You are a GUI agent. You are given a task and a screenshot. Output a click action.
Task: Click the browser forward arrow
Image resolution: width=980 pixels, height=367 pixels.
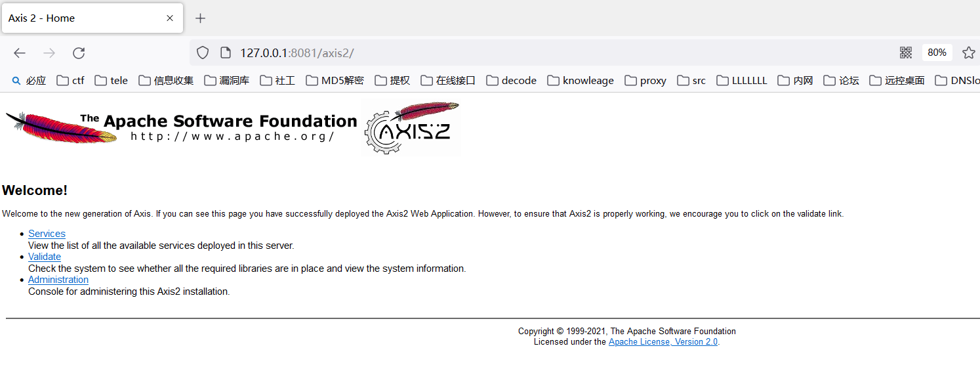click(49, 53)
